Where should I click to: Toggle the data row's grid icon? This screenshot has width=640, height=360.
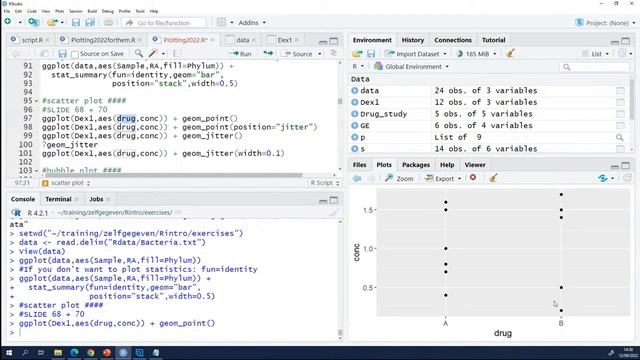[x=620, y=91]
